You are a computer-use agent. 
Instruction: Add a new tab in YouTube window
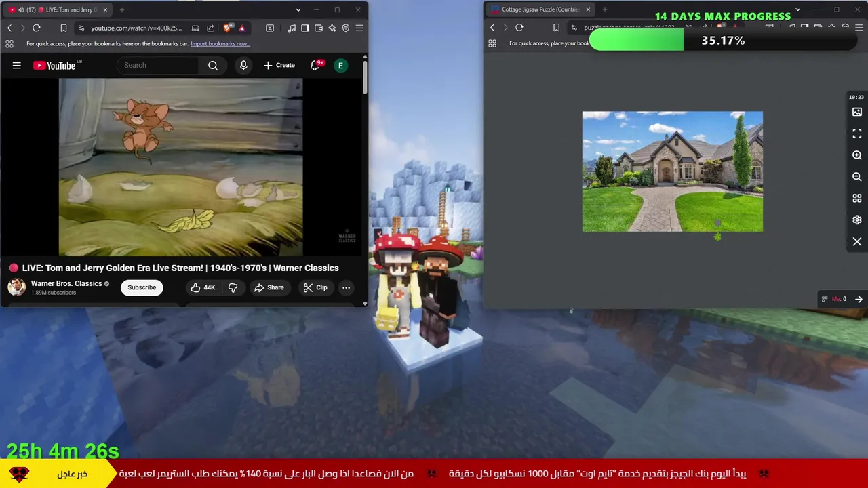[x=122, y=9]
